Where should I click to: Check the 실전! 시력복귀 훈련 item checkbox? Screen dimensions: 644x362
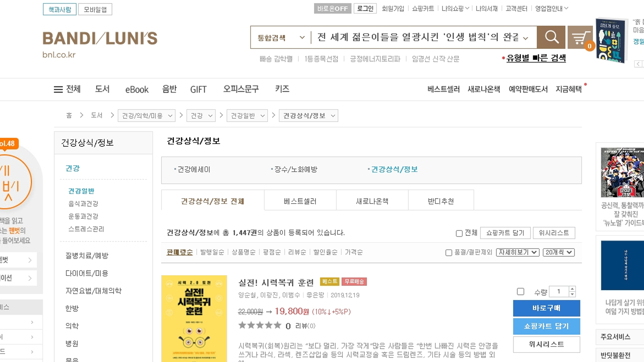pyautogui.click(x=521, y=292)
